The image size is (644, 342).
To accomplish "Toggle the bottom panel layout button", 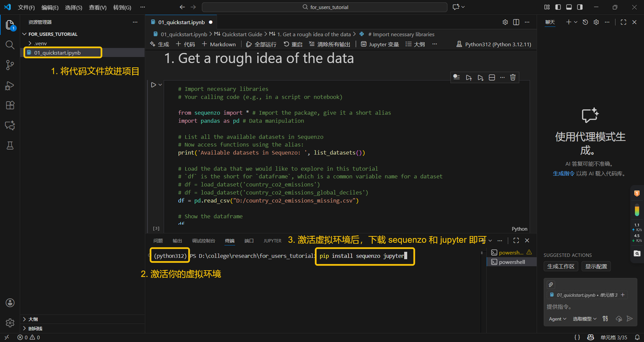I will point(569,8).
